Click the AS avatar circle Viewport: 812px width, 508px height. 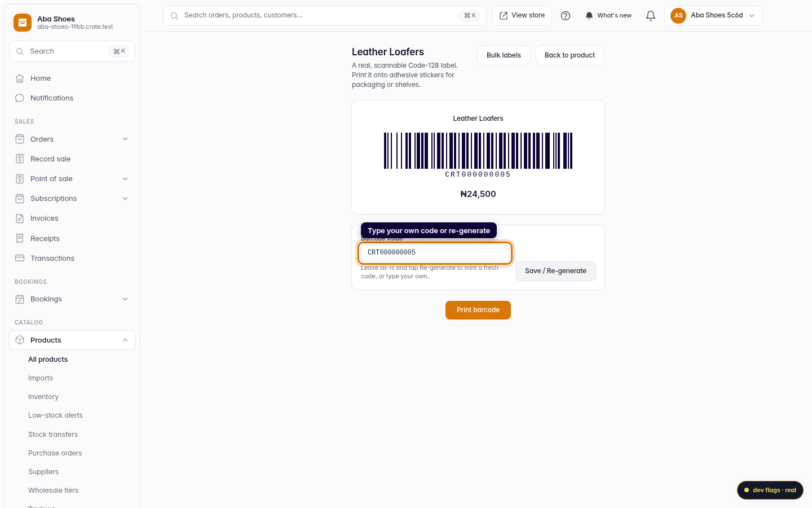678,16
